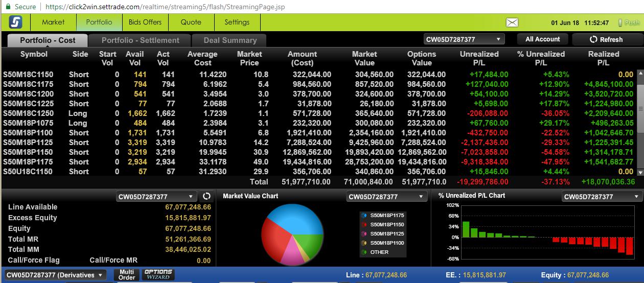
Task: Click the % Unrealized P/L column header
Action: [x=541, y=58]
